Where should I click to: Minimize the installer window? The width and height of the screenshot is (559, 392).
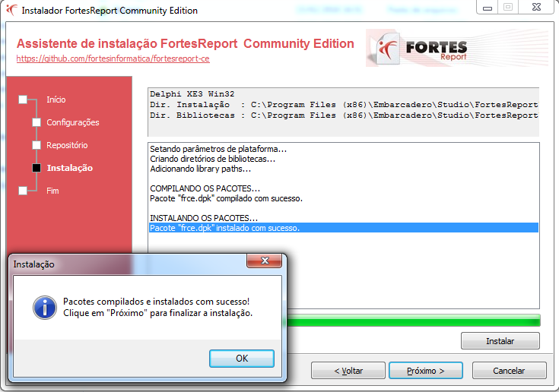487,7
